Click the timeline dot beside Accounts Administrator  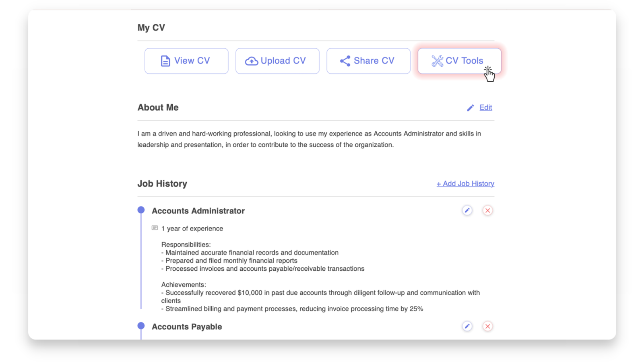141,210
